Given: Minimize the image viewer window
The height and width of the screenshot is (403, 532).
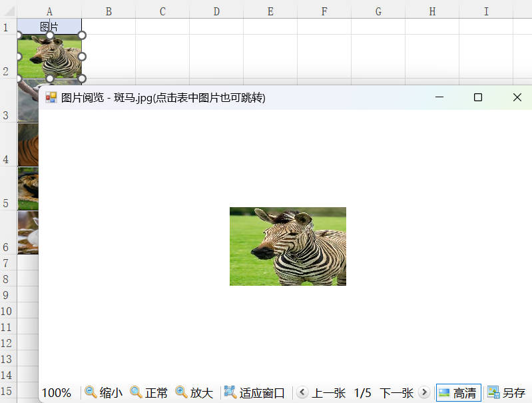Looking at the screenshot, I should pyautogui.click(x=439, y=97).
